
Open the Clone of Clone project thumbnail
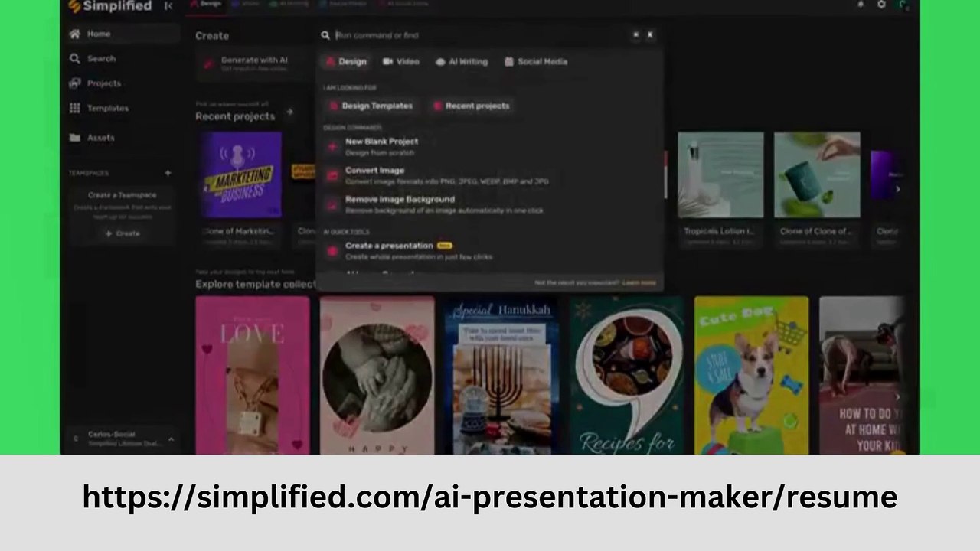coord(817,174)
